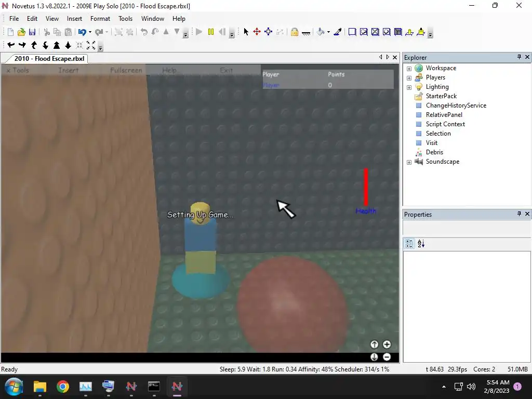Select the paint bucket Fill tool
532x399 pixels.
click(x=320, y=32)
